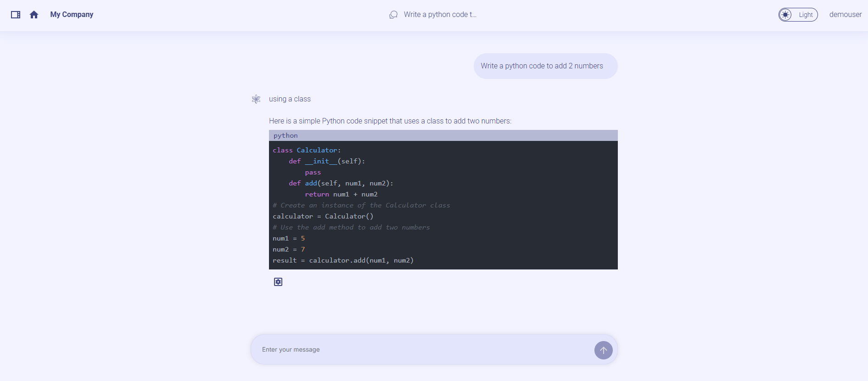This screenshot has height=381, width=868.
Task: Click the 'using a class' response label
Action: click(x=290, y=99)
